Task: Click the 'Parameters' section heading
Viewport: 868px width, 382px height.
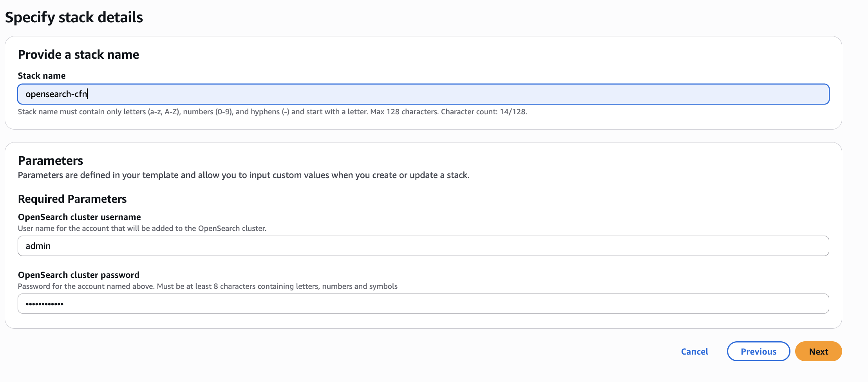Action: click(x=51, y=160)
